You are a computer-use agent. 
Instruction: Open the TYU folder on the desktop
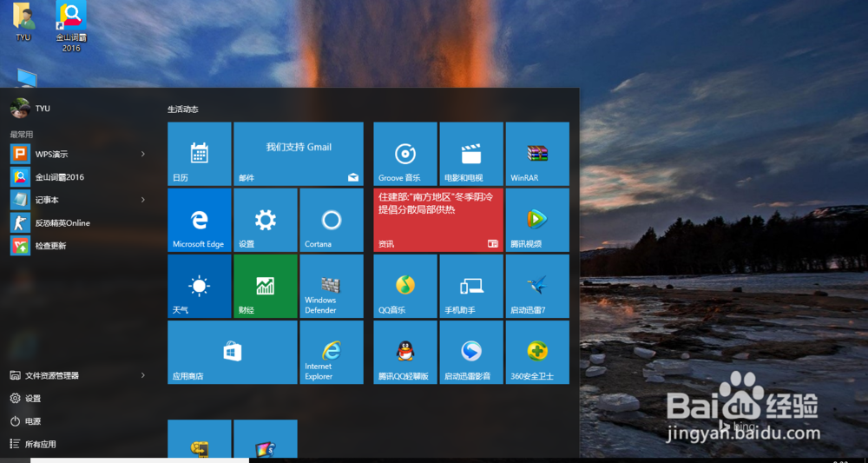coord(23,22)
